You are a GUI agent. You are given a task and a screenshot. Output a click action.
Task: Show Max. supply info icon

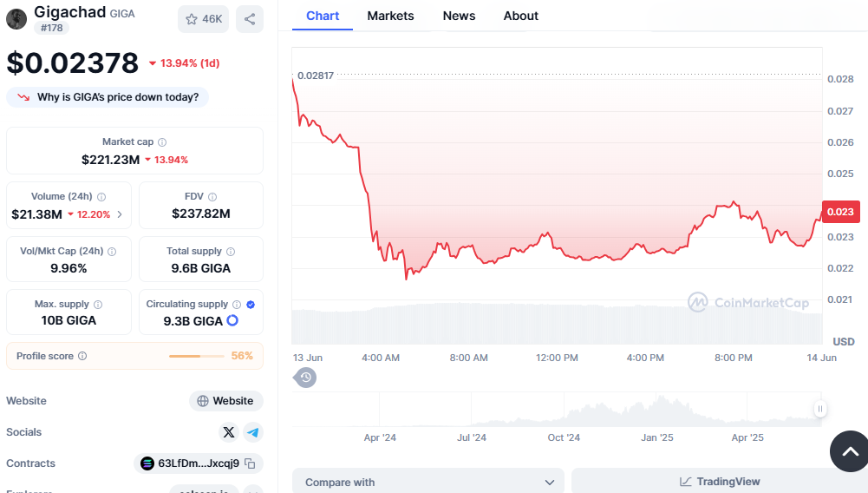pyautogui.click(x=98, y=305)
